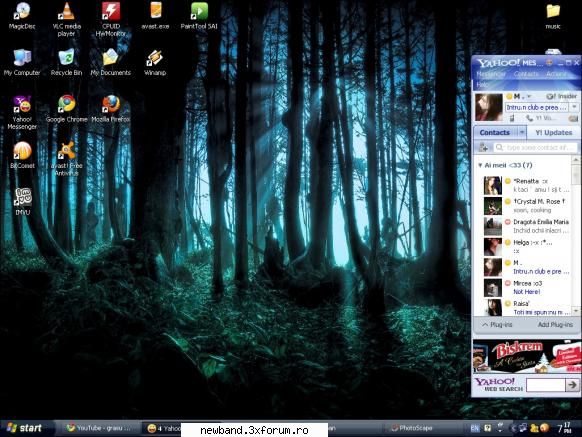Viewport: 582px width, 437px height.
Task: Click the status message field 'Intru n club e prea'
Action: point(537,107)
